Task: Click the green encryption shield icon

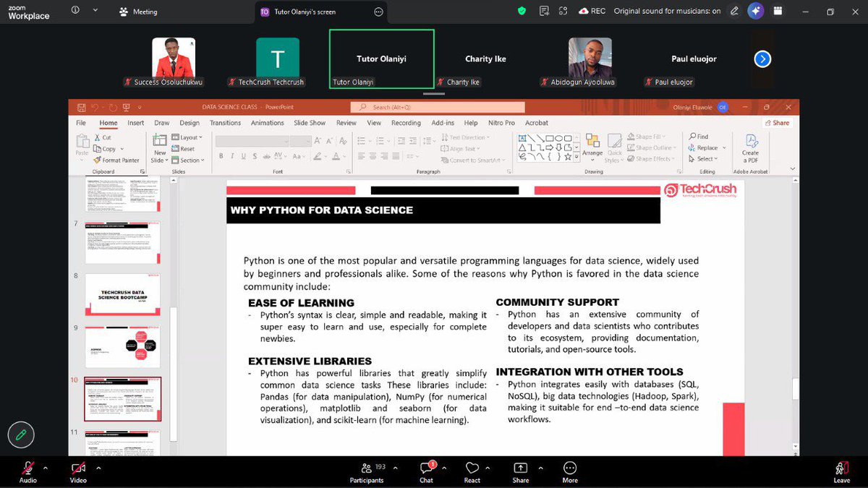Action: [x=522, y=11]
